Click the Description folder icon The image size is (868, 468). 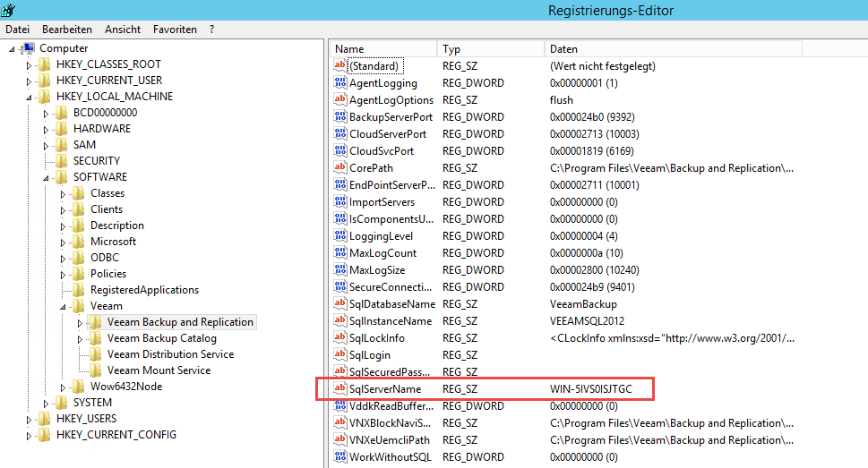coord(79,225)
